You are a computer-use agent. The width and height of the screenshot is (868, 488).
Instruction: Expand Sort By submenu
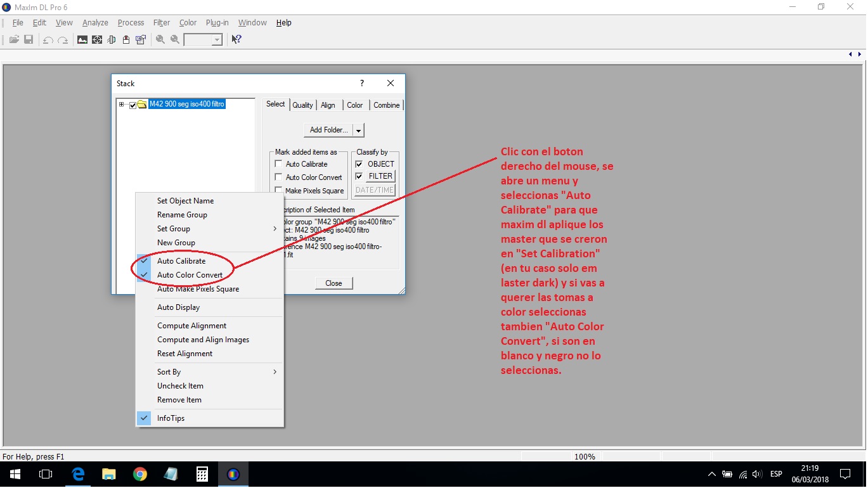[210, 372]
